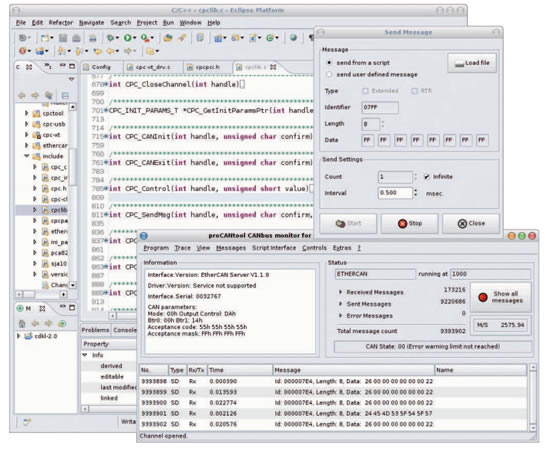
Task: Click the Time column header in message table
Action: coord(240,370)
